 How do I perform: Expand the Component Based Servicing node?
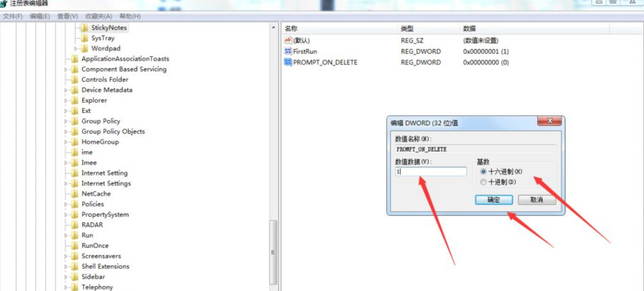[x=66, y=69]
